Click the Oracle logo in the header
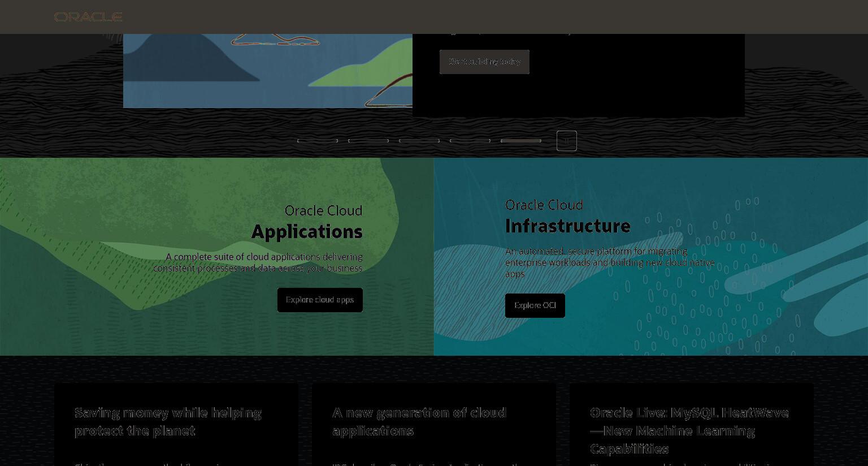This screenshot has width=868, height=466. click(88, 17)
